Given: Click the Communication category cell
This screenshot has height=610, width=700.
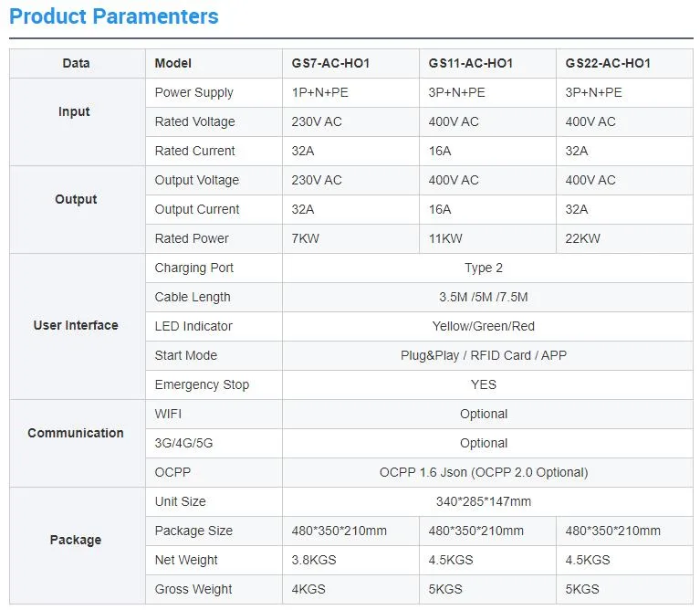Looking at the screenshot, I should pyautogui.click(x=75, y=433).
